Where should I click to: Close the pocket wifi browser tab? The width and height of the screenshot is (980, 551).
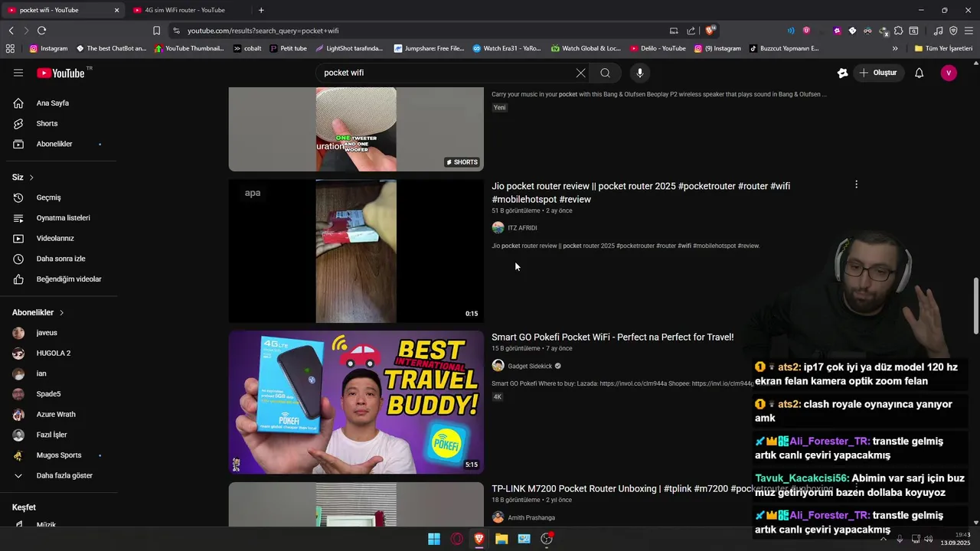coord(116,10)
